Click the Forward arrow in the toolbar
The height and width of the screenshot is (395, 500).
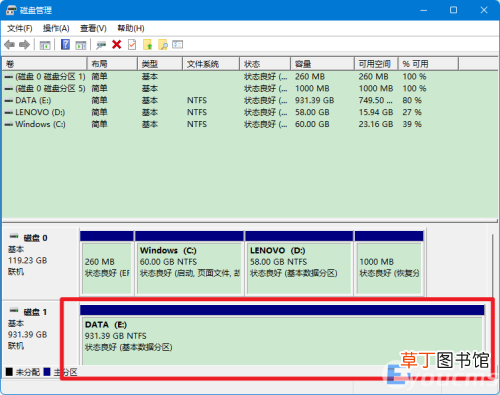click(24, 45)
